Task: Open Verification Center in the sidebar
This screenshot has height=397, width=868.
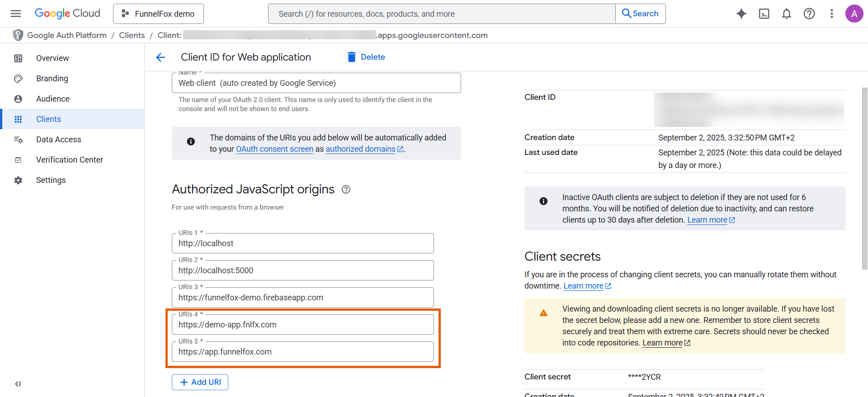Action: point(72,160)
